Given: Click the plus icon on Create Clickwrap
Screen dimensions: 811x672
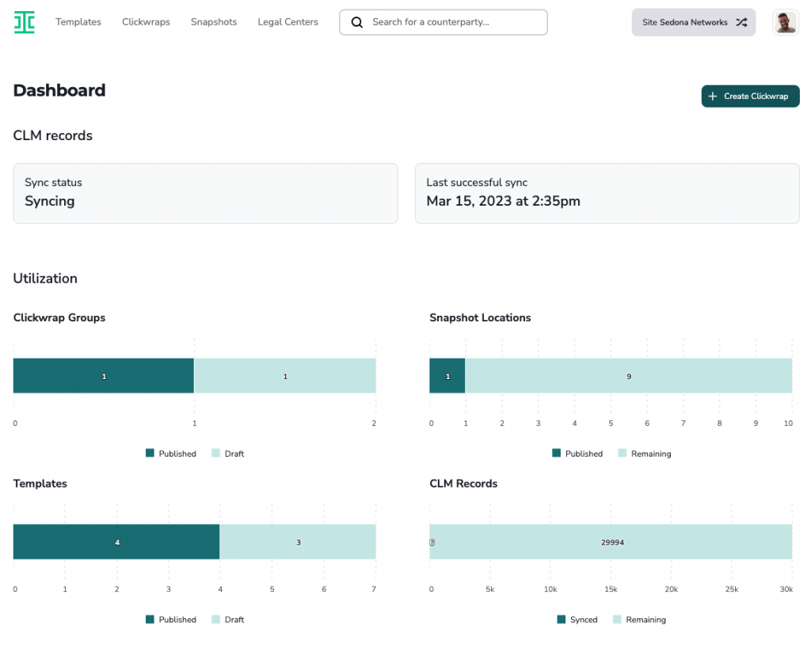Looking at the screenshot, I should 713,97.
